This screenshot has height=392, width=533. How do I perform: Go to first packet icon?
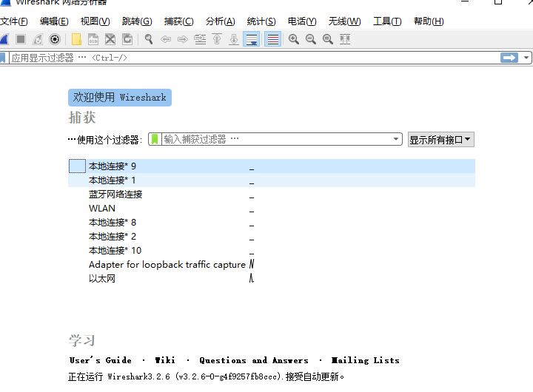point(217,39)
